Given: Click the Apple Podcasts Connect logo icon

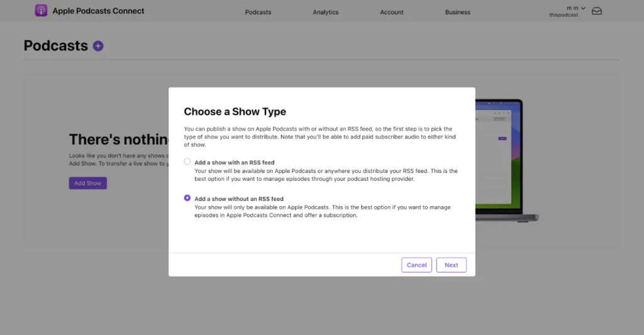Looking at the screenshot, I should pos(41,11).
